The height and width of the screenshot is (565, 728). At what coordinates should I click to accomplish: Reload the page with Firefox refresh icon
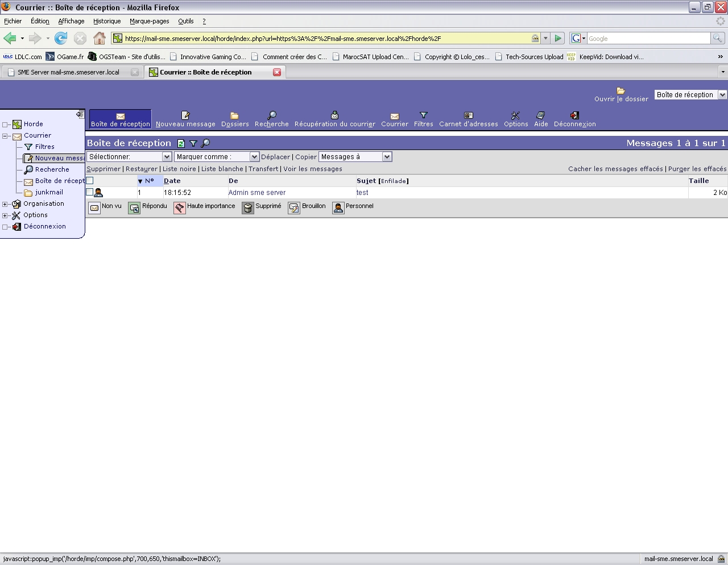coord(61,38)
